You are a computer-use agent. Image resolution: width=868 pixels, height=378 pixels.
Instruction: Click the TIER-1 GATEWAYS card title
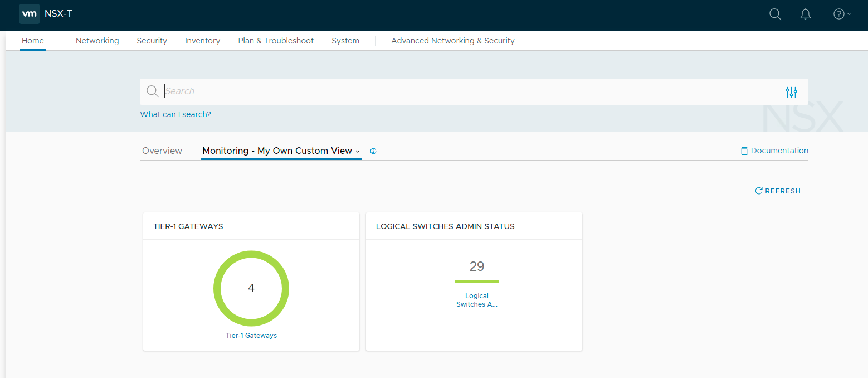coord(188,226)
